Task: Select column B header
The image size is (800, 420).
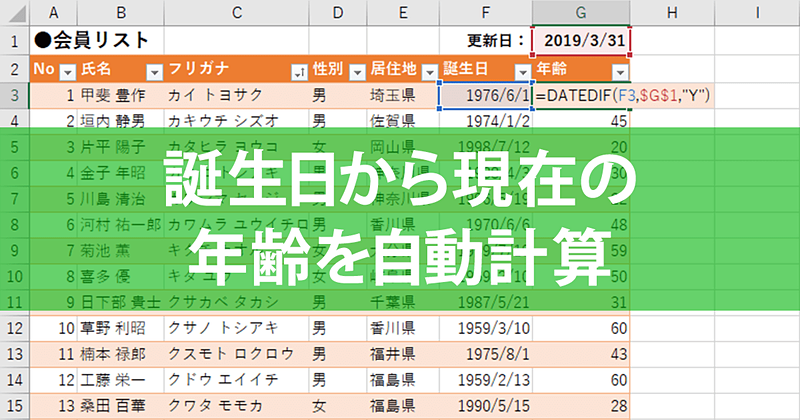Action: coord(120,13)
